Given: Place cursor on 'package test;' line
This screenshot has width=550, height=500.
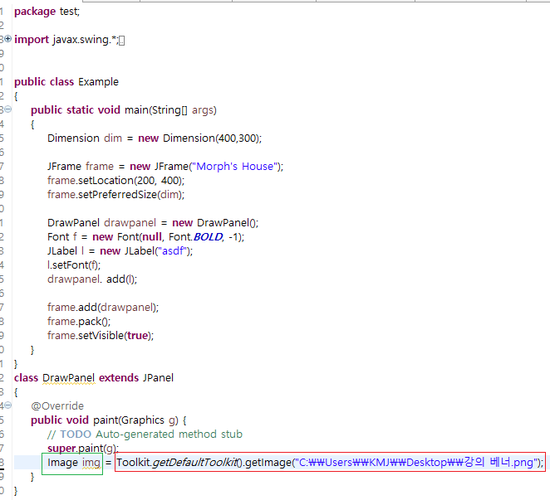Looking at the screenshot, I should (47, 12).
